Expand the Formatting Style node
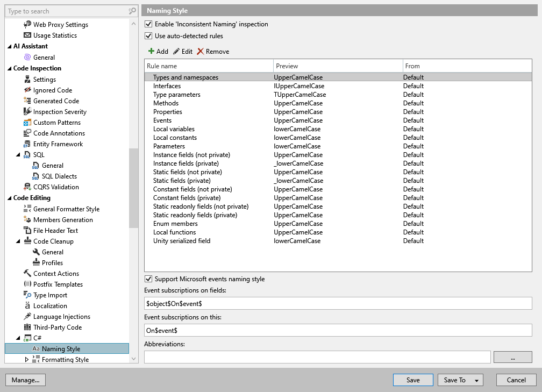 (25, 359)
